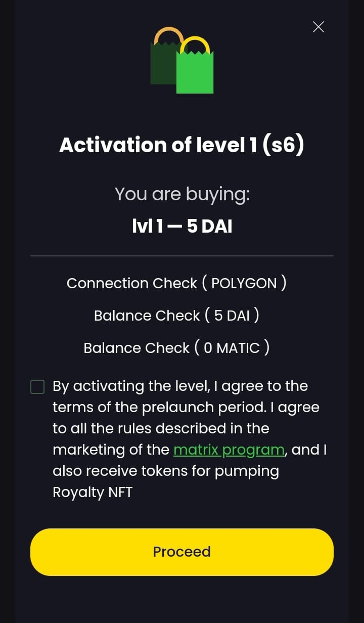Viewport: 364px width, 623px height.
Task: Click the orange handle of the back bag
Action: coord(169,35)
